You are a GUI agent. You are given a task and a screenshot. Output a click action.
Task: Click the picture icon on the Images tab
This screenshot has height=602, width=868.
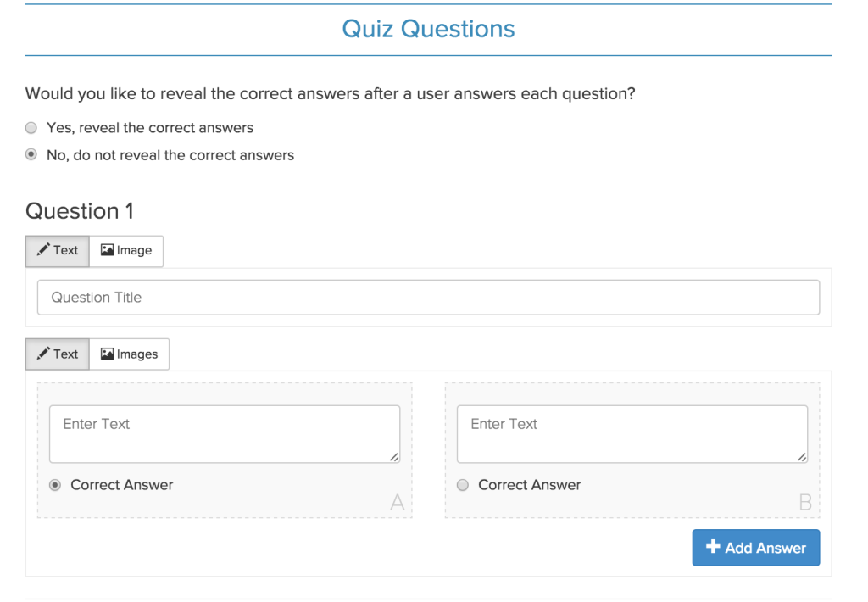pyautogui.click(x=107, y=354)
